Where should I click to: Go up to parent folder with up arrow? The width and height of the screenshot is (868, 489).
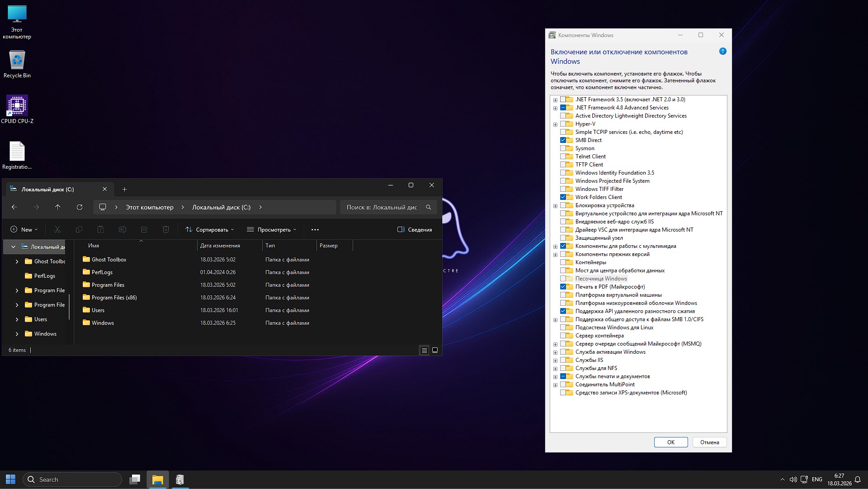click(x=58, y=207)
